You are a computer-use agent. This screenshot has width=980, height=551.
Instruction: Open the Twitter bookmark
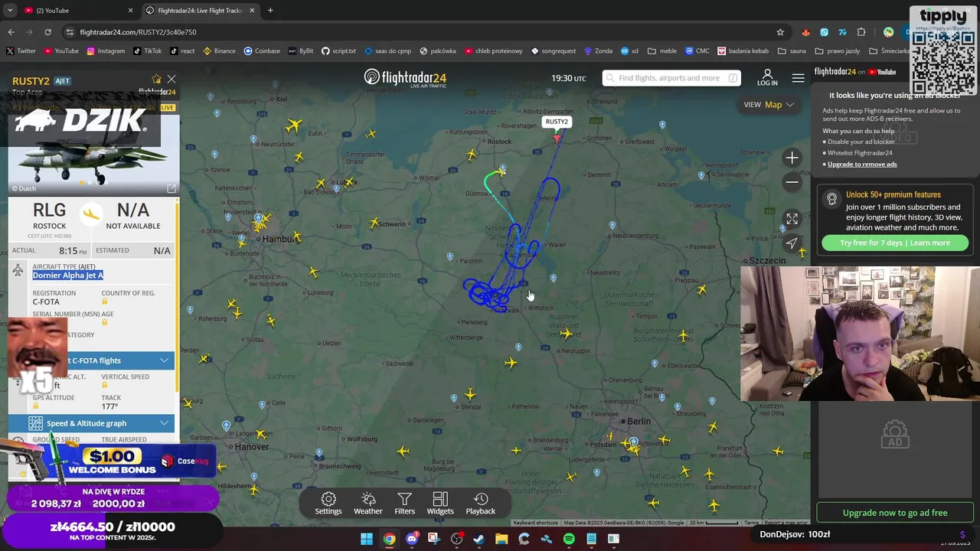pos(21,51)
